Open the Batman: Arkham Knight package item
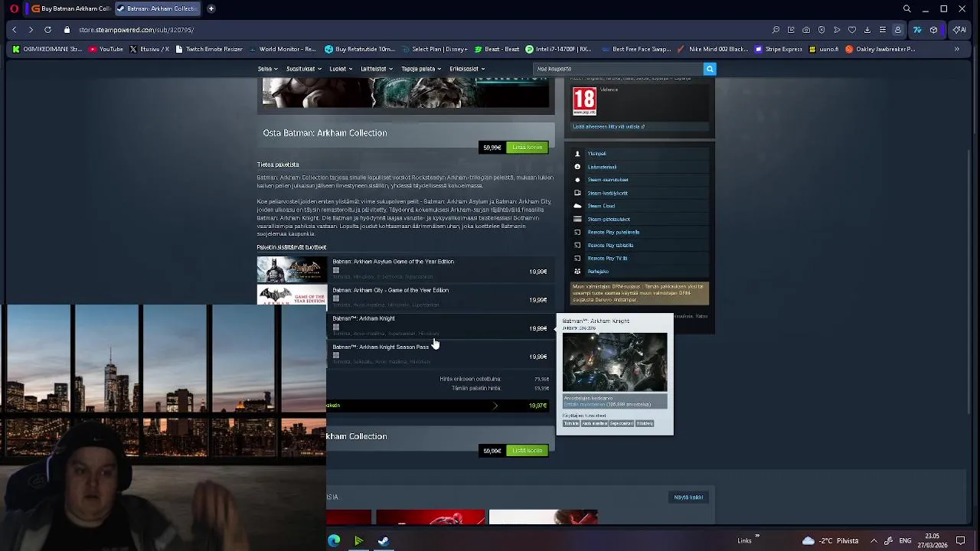Image resolution: width=980 pixels, height=551 pixels. 364,318
